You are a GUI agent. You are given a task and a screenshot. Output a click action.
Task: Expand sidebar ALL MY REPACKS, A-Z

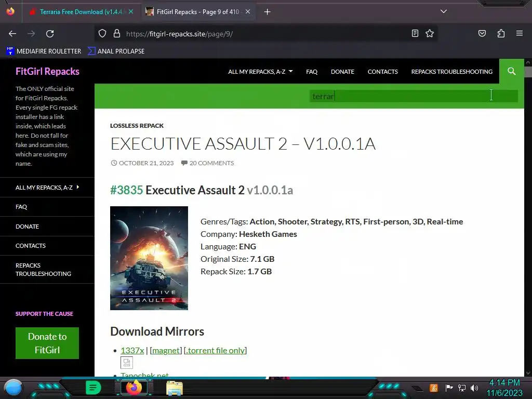47,187
